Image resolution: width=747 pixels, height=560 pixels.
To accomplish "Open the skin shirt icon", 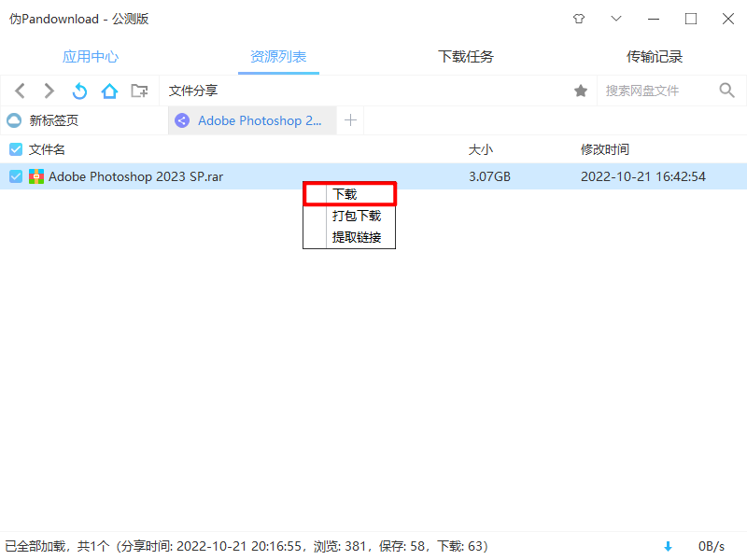I will pyautogui.click(x=579, y=19).
